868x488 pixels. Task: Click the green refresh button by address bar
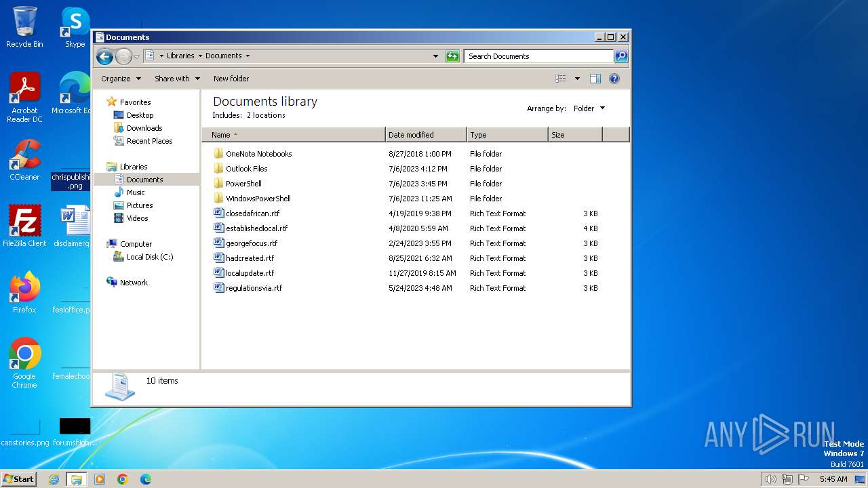(x=452, y=56)
